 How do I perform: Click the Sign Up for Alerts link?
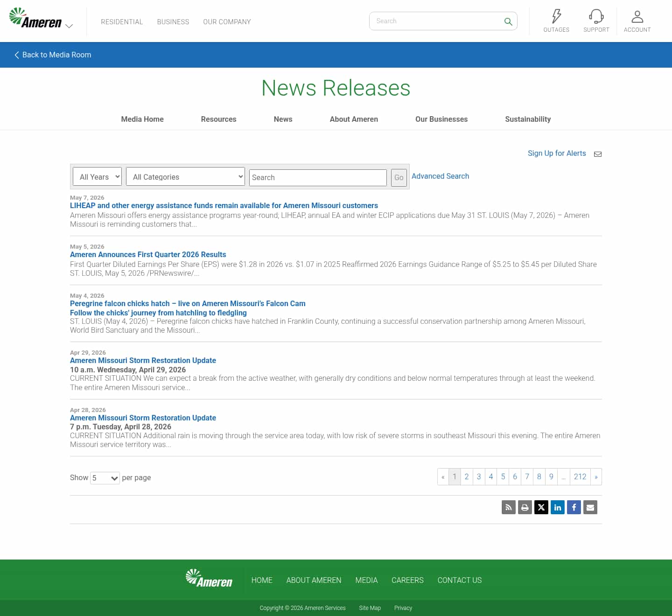pos(557,154)
